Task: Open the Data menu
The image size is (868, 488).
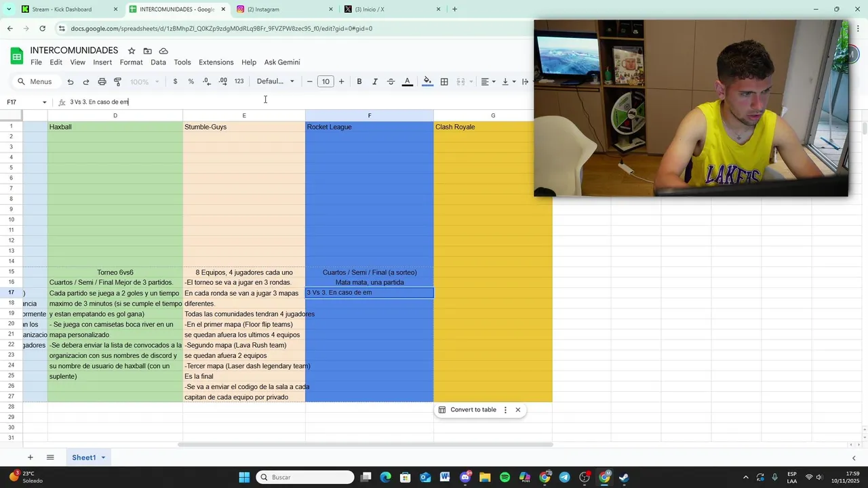Action: pos(158,62)
